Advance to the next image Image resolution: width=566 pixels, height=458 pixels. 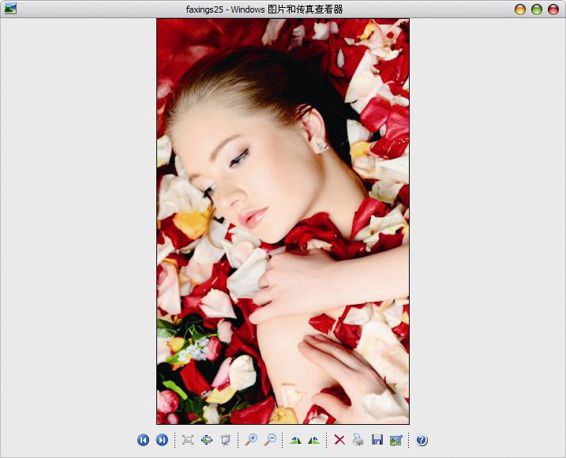click(162, 440)
